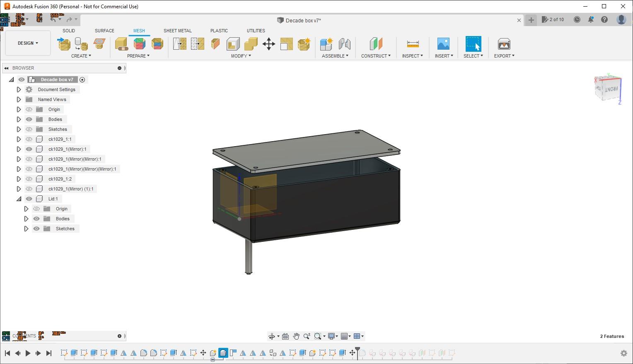Hide the top-level Bodies folder
Image resolution: width=633 pixels, height=364 pixels.
(x=29, y=119)
